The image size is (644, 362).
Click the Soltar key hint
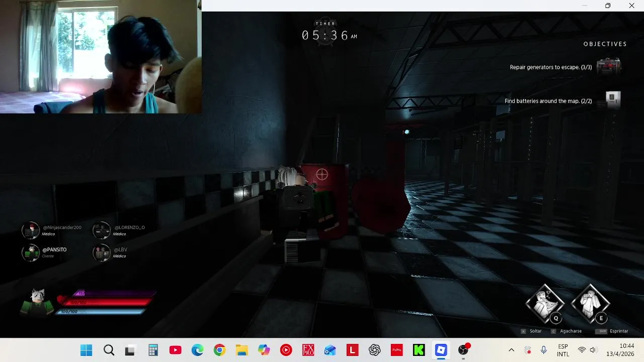(531, 331)
